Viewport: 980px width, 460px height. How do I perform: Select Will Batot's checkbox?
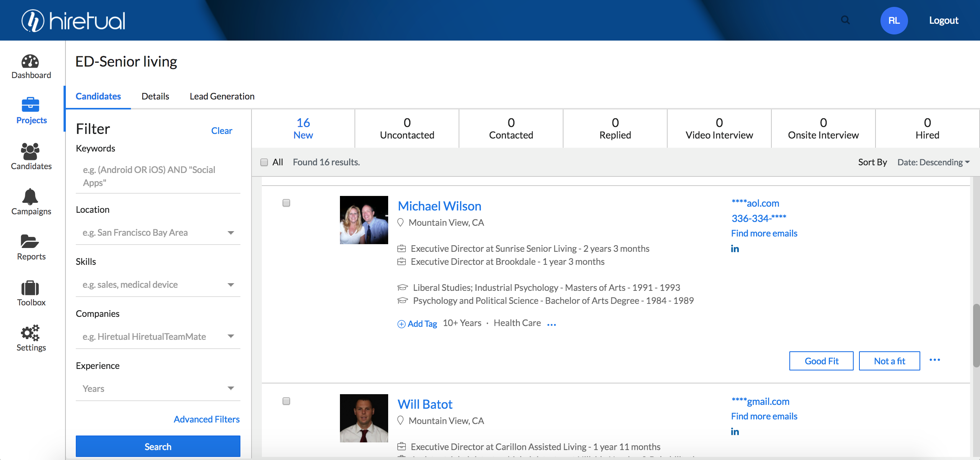coord(286,401)
